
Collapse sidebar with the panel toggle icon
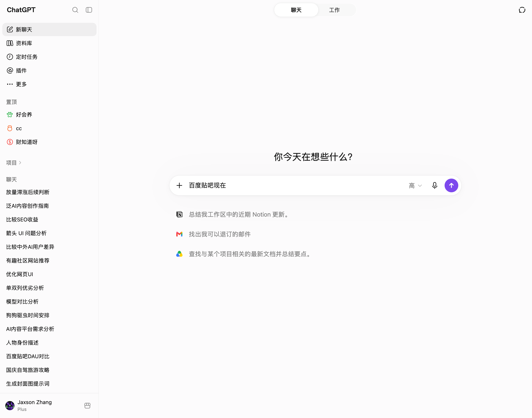pyautogui.click(x=89, y=10)
